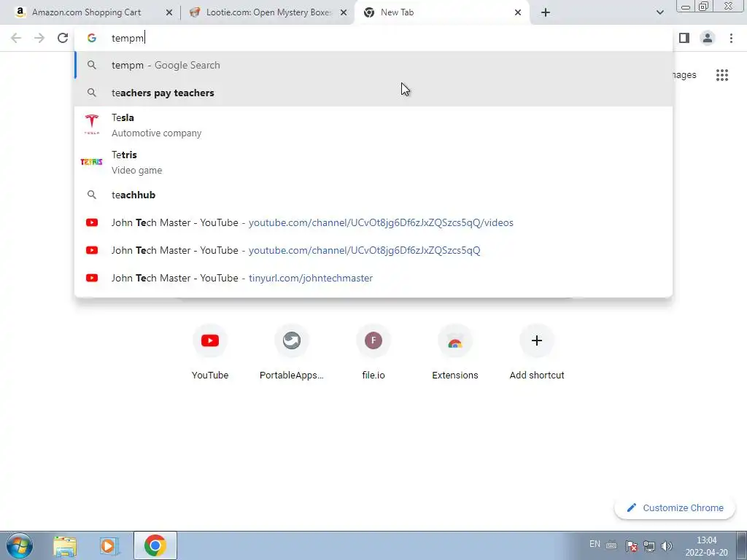
Task: Click the Tetris logo icon
Action: [91, 162]
